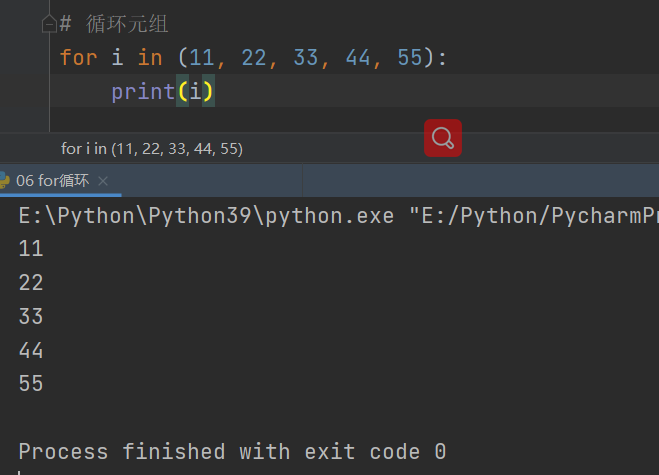Click the console output line showing 44
The image size is (659, 475).
pyautogui.click(x=31, y=350)
